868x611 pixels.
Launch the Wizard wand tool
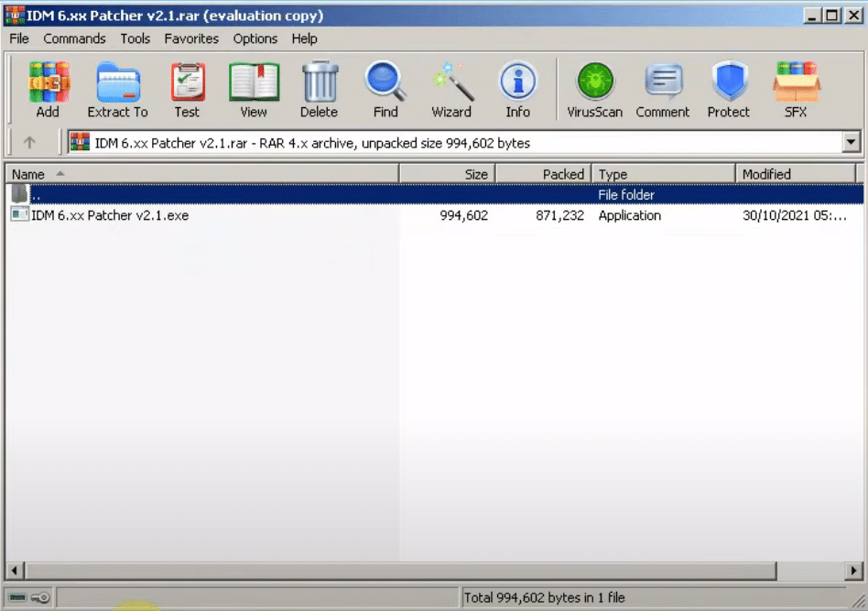(x=451, y=90)
